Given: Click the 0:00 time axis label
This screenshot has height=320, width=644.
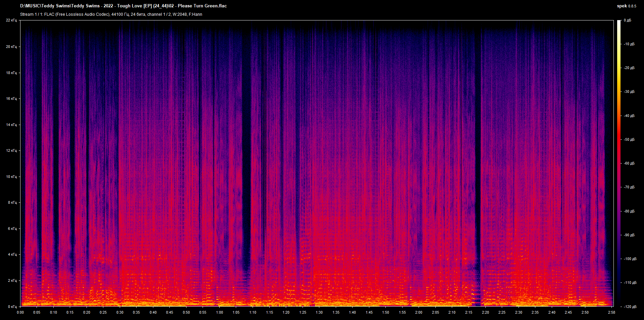Looking at the screenshot, I should pos(20,312).
